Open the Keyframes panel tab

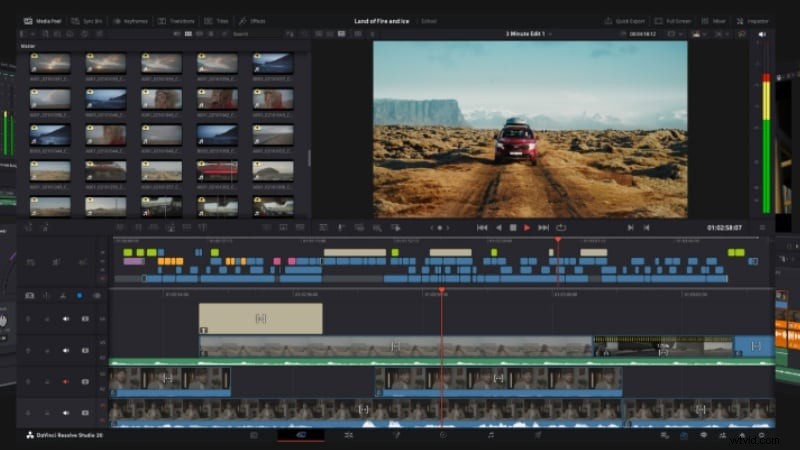point(130,21)
